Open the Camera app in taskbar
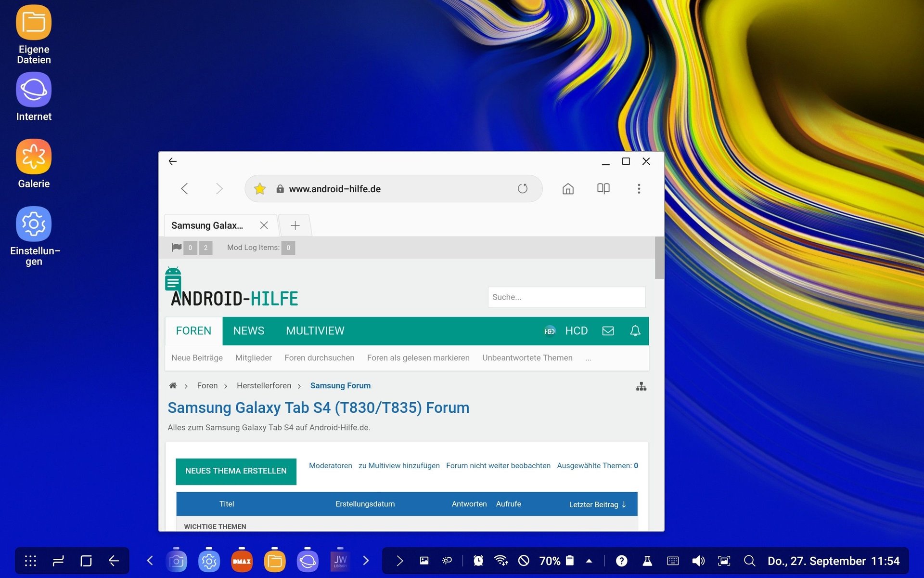Image resolution: width=924 pixels, height=578 pixels. click(177, 561)
